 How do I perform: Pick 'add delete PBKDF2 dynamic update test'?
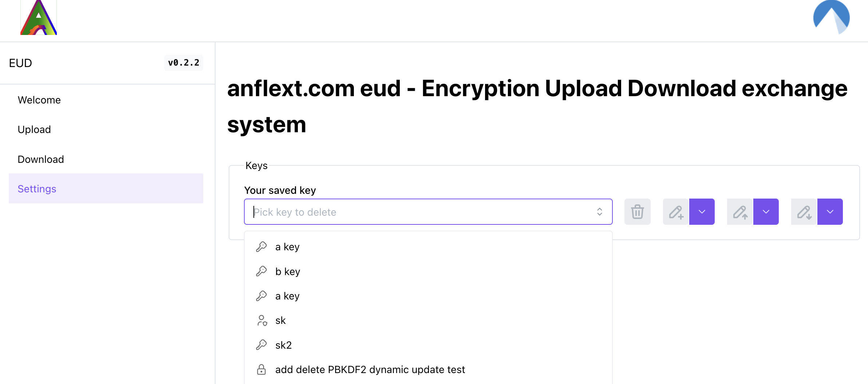[370, 369]
